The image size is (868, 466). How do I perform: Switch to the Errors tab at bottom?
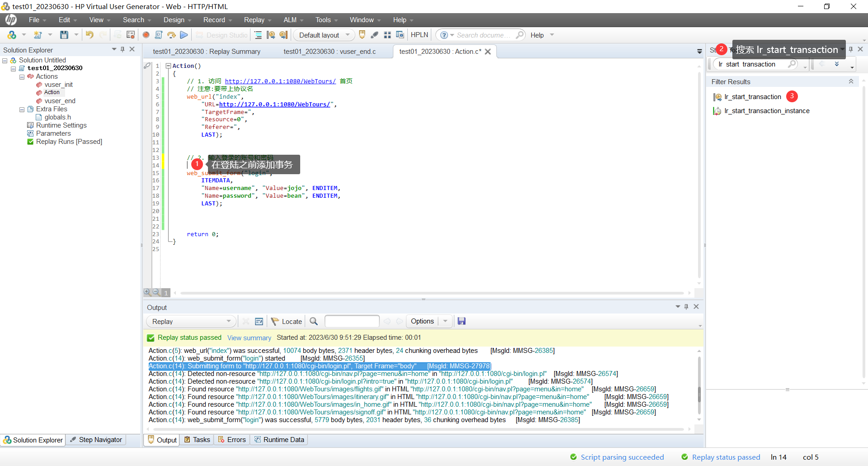[x=232, y=440]
